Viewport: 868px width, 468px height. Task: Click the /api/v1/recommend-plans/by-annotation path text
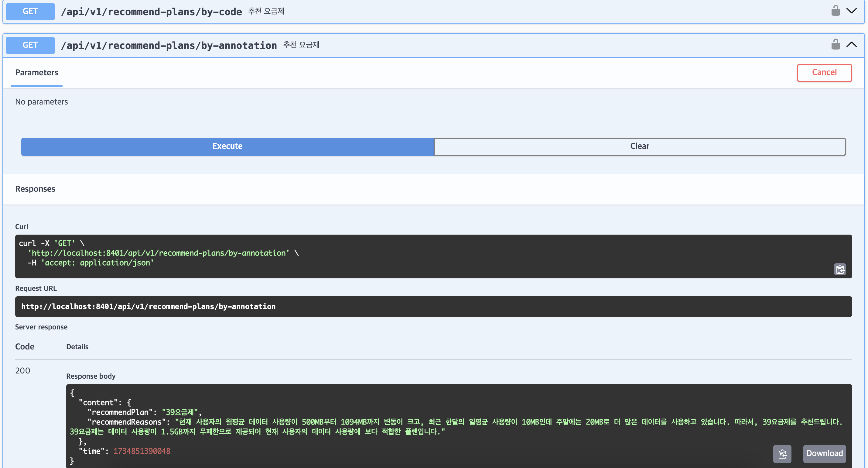point(169,46)
